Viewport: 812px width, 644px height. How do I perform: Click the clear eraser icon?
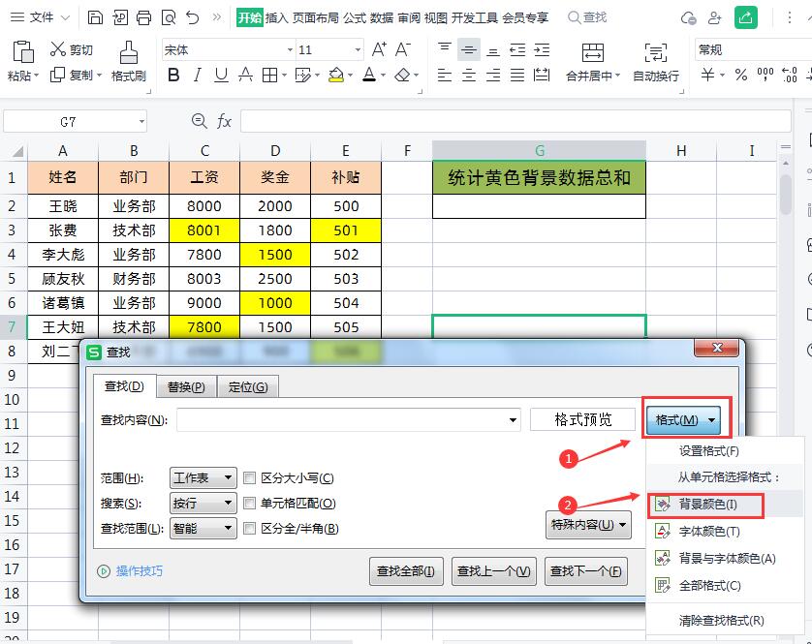(x=402, y=76)
